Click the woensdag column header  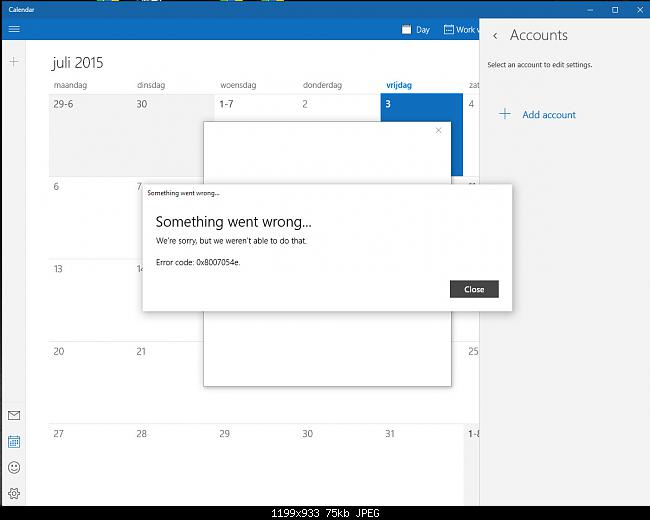coord(238,85)
